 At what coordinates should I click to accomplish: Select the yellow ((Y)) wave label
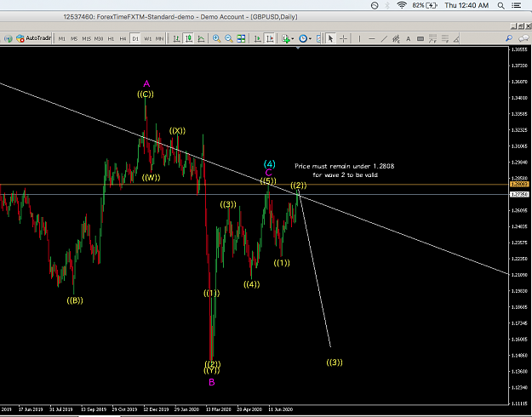212,371
